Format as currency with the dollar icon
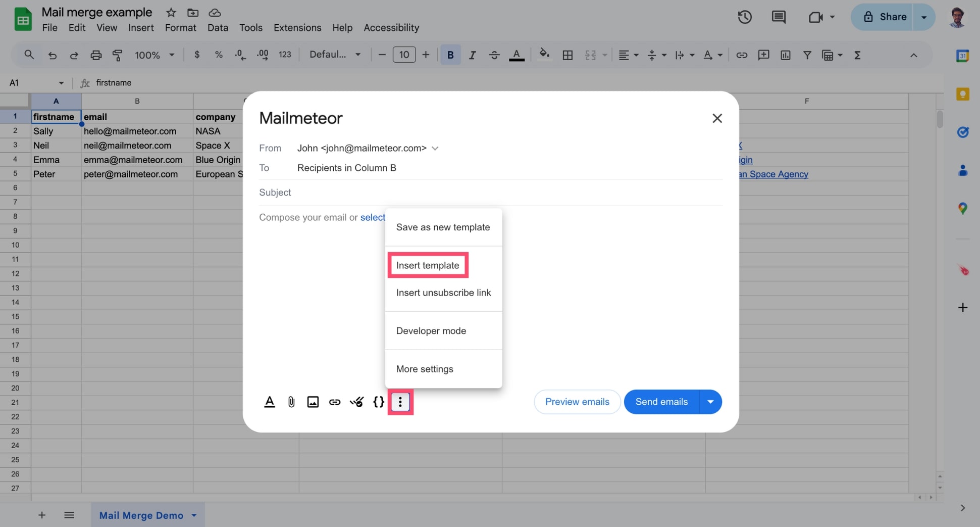The height and width of the screenshot is (527, 980). tap(197, 55)
